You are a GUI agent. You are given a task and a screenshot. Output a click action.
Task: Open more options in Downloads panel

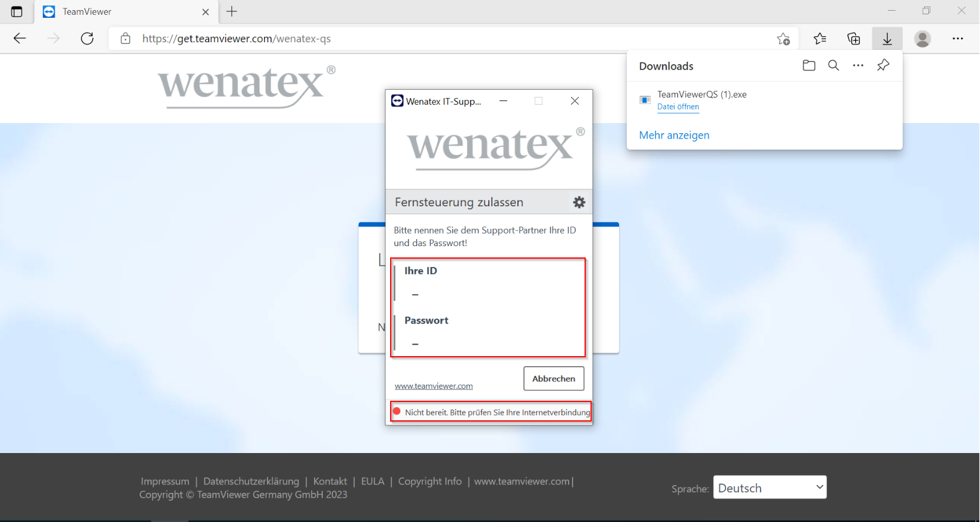(858, 66)
